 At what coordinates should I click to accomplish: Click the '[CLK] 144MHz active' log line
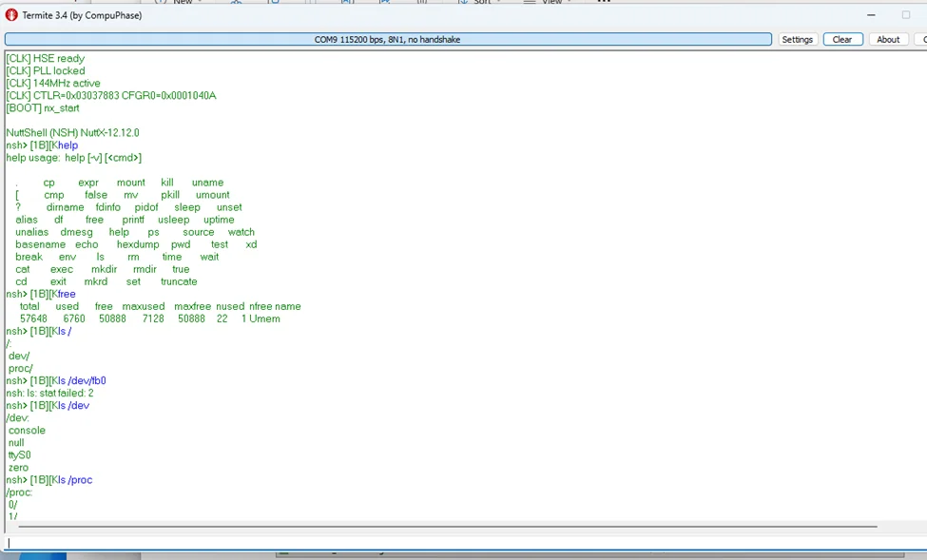click(52, 84)
